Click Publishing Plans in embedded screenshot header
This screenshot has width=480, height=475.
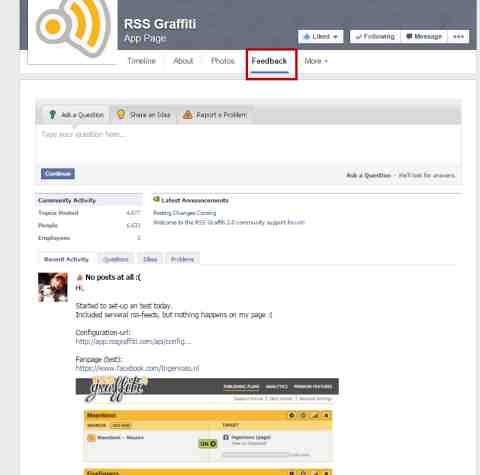(241, 387)
